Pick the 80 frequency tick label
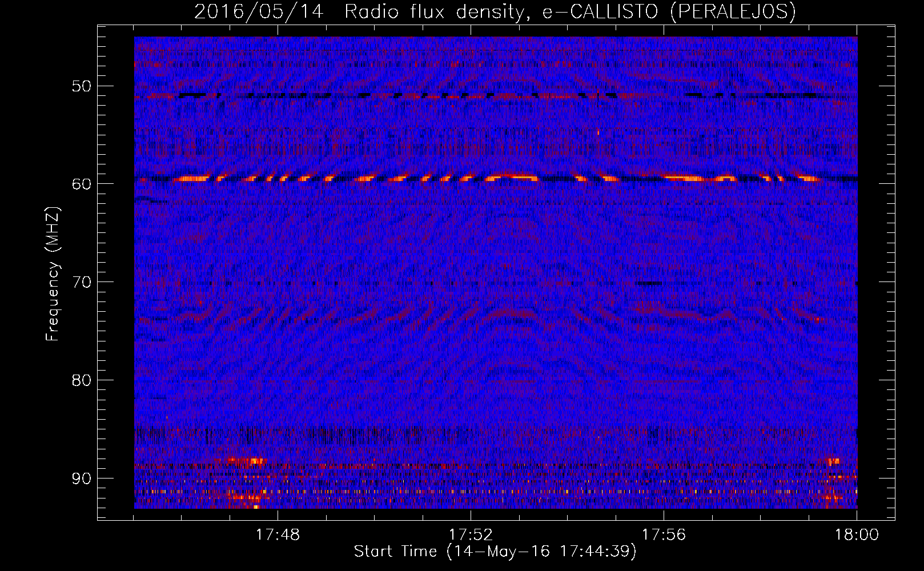The image size is (924, 571). [x=81, y=380]
